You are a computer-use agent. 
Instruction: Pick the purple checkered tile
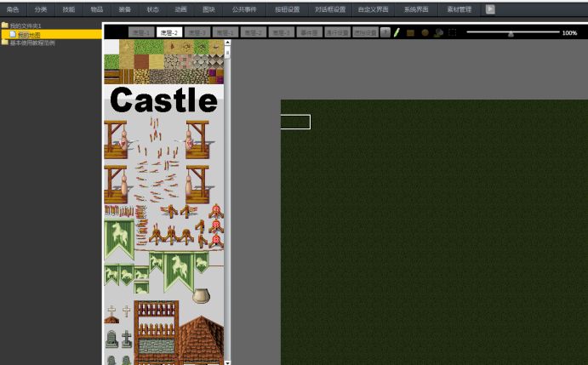tap(216, 77)
